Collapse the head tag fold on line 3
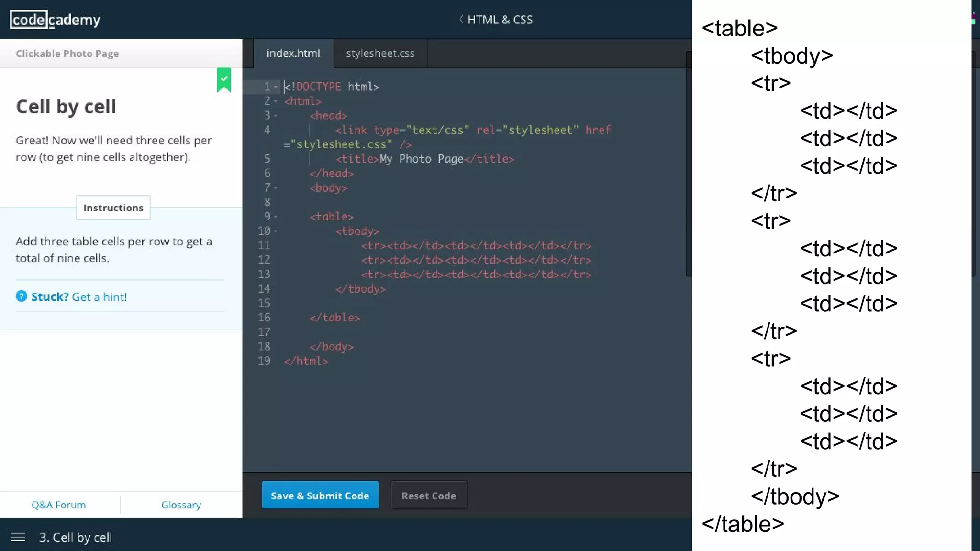The width and height of the screenshot is (980, 551). (x=276, y=116)
